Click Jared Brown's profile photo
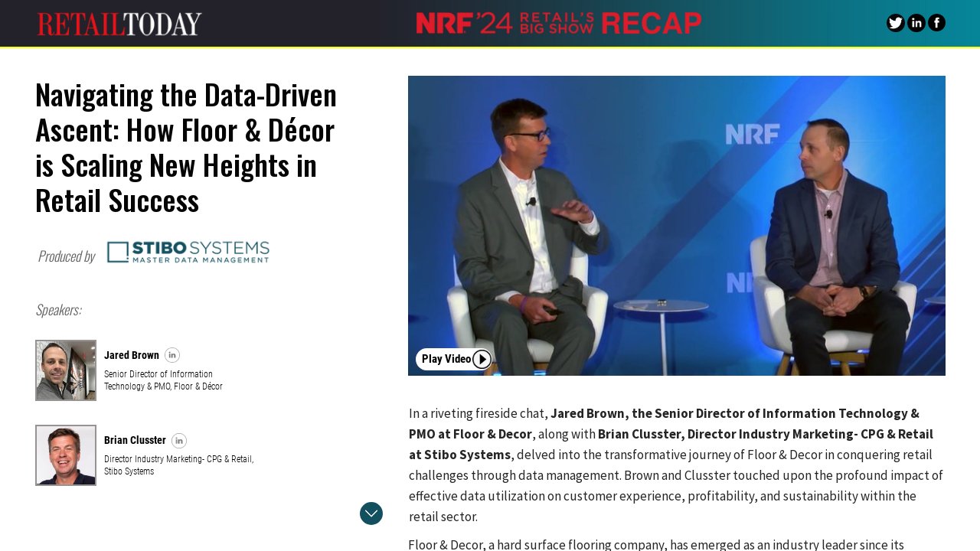The height and width of the screenshot is (551, 980). [x=65, y=370]
